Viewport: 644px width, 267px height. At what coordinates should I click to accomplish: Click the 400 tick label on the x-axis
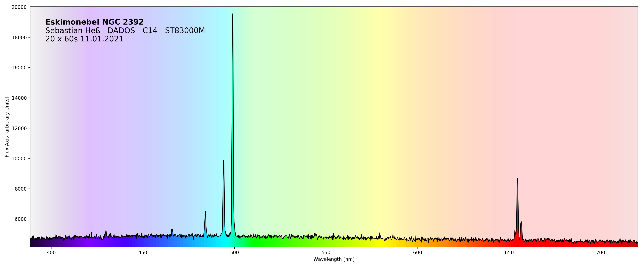point(51,253)
